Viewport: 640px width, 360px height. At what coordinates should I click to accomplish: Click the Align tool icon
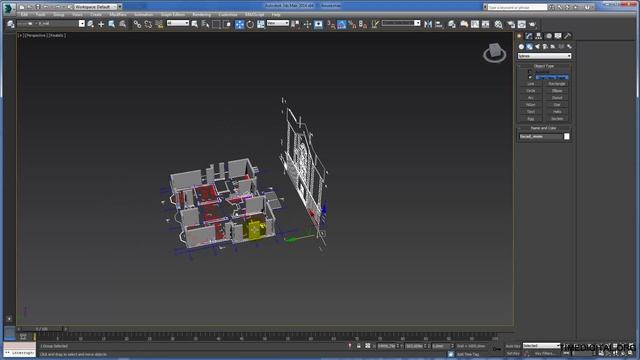(439, 24)
